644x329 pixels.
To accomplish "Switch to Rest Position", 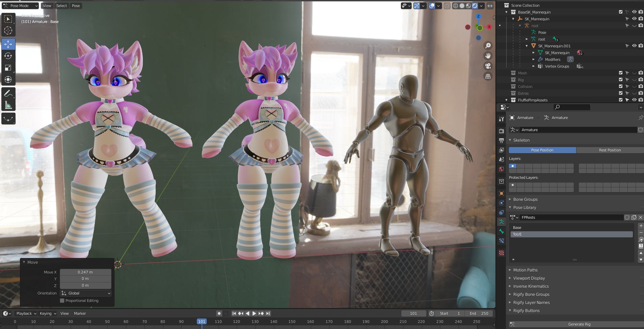I will click(x=610, y=150).
